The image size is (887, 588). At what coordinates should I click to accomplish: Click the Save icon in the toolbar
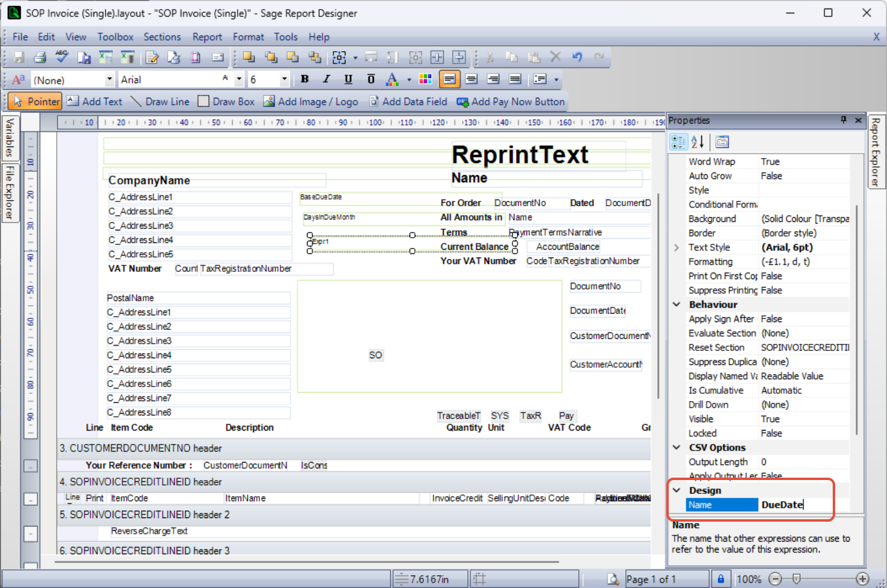[19, 57]
